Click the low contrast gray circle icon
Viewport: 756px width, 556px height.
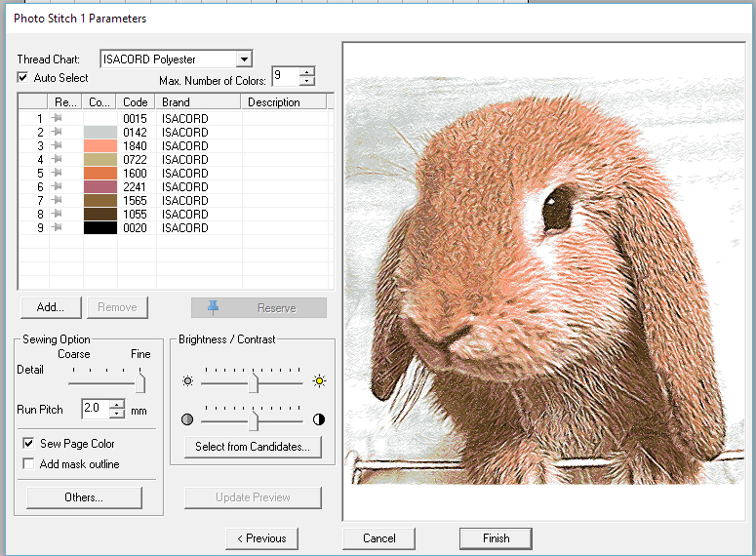(x=187, y=419)
